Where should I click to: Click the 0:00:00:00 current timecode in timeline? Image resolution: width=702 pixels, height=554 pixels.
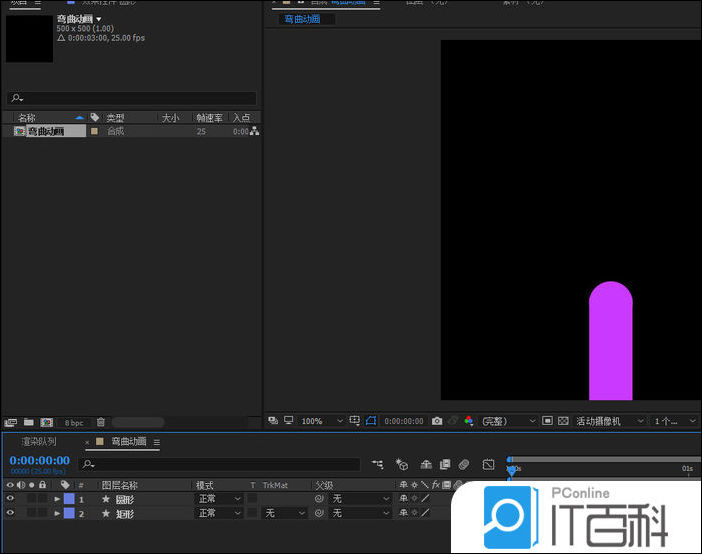tap(39, 460)
